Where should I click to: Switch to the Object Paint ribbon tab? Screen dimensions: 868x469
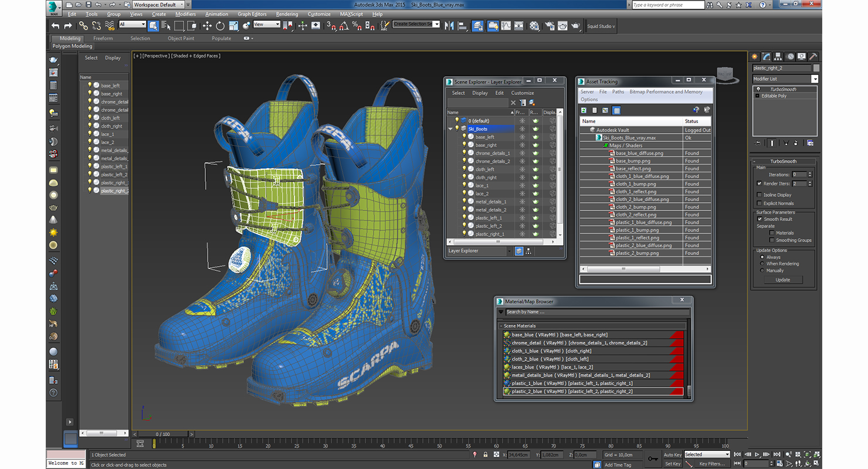(x=181, y=39)
